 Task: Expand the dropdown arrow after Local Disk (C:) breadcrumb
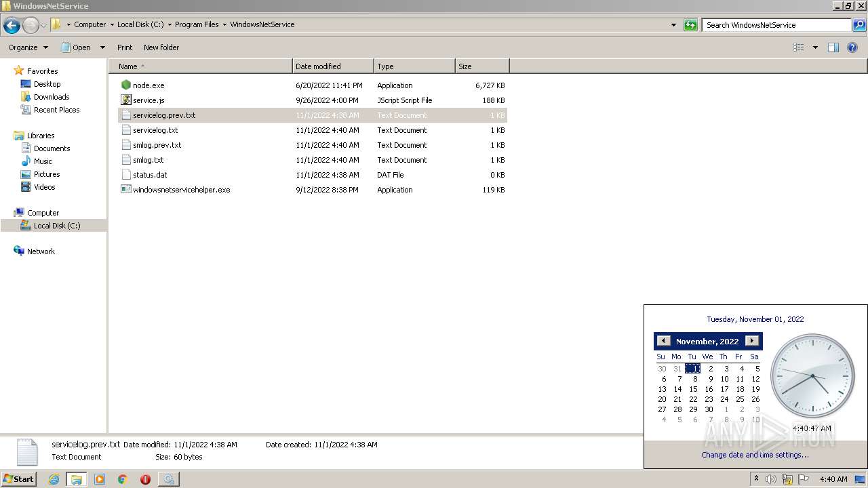pyautogui.click(x=170, y=24)
